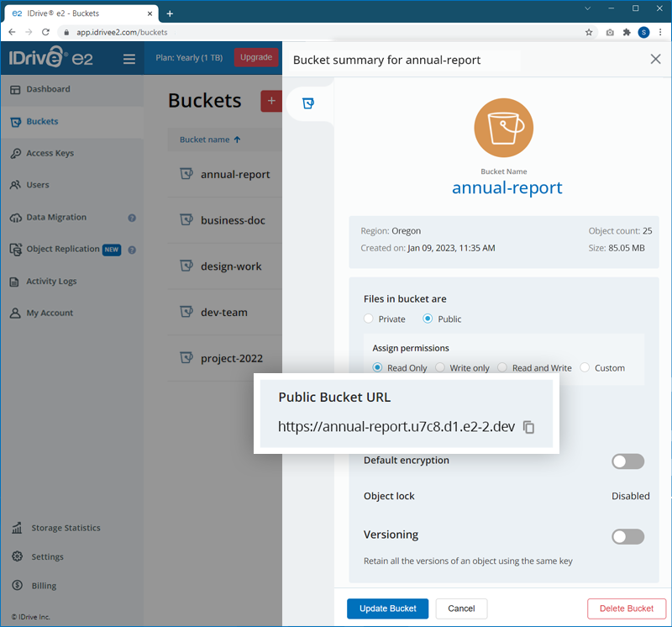Click the Upgrade button
Screen dimensions: 672x627
[x=256, y=57]
